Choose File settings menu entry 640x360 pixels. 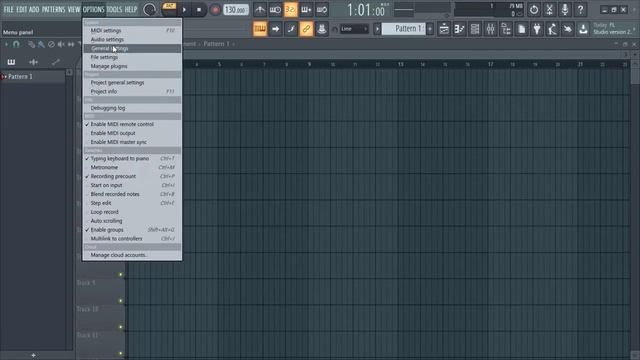click(x=132, y=58)
